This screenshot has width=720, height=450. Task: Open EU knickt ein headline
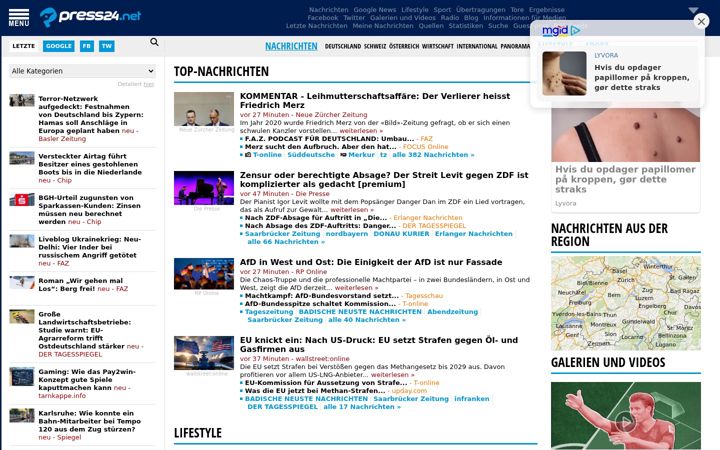[379, 344]
